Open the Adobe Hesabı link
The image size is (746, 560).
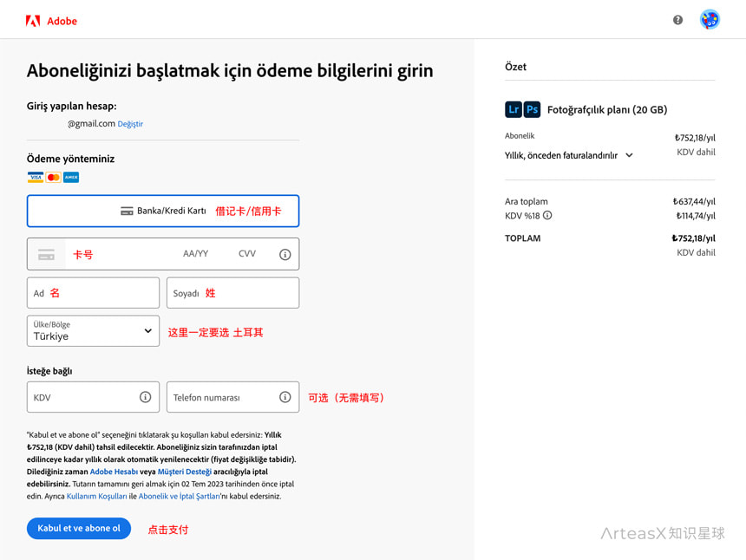(x=114, y=472)
